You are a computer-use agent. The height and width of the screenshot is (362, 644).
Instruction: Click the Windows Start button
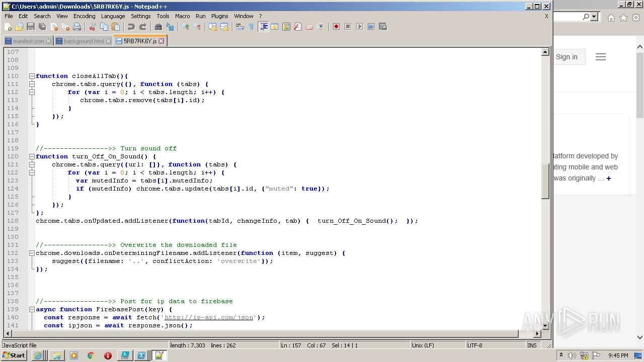(14, 355)
